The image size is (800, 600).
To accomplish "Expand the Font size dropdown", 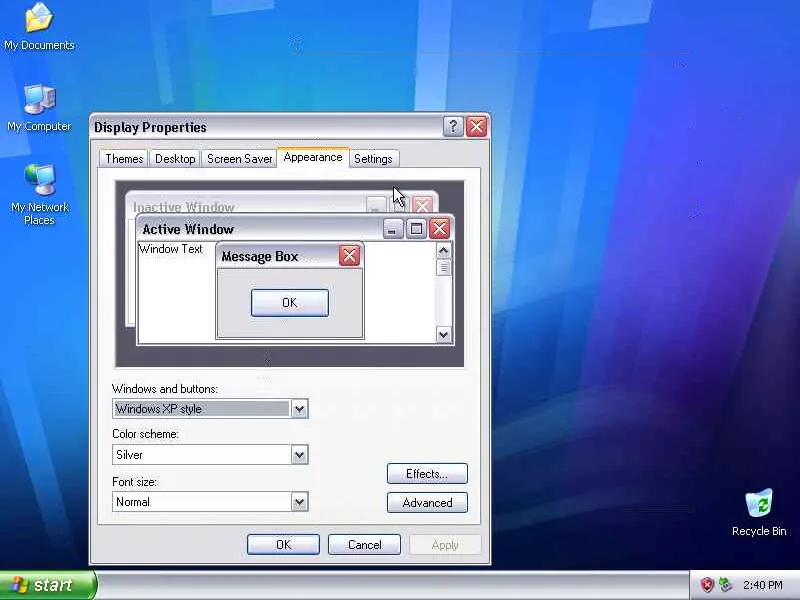I will click(299, 502).
